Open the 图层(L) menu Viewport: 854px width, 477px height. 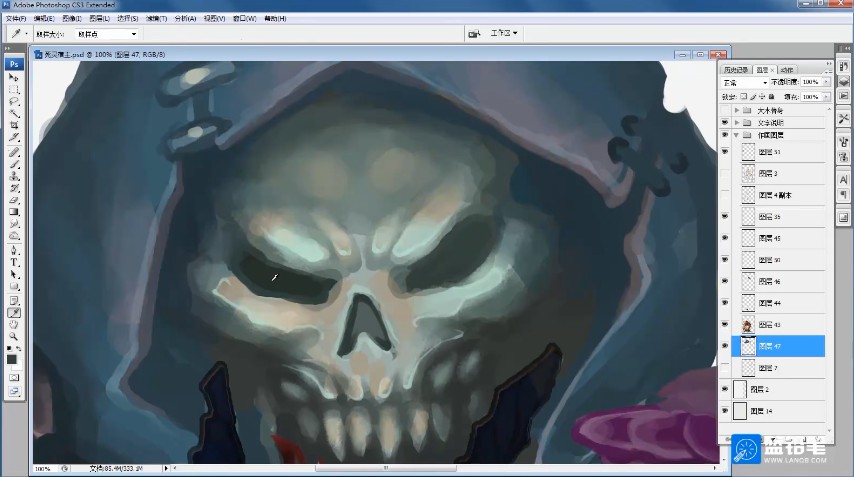tap(100, 19)
